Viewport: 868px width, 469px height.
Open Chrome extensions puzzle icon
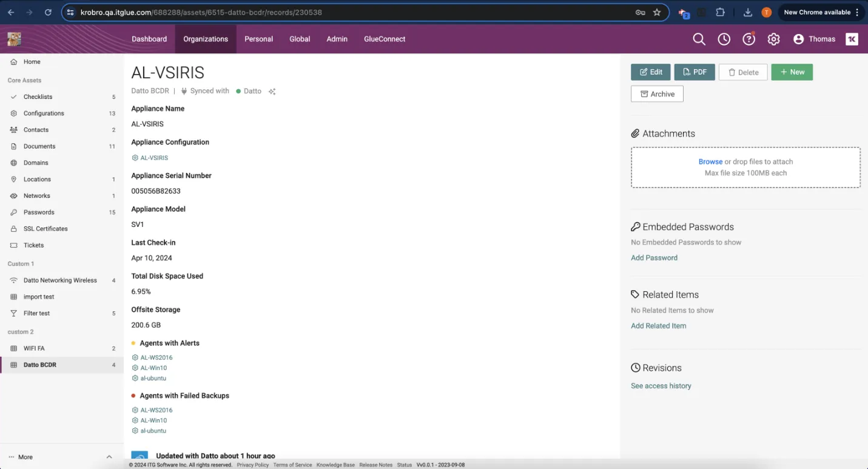tap(720, 12)
